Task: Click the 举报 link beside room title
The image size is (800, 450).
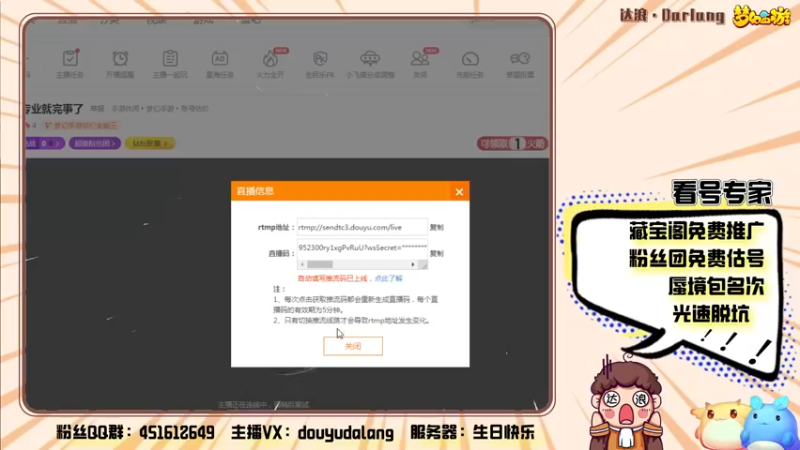Action: pos(97,109)
